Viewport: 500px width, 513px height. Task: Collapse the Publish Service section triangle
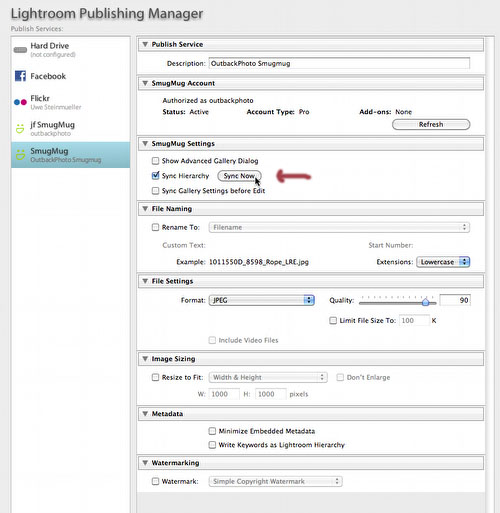145,44
